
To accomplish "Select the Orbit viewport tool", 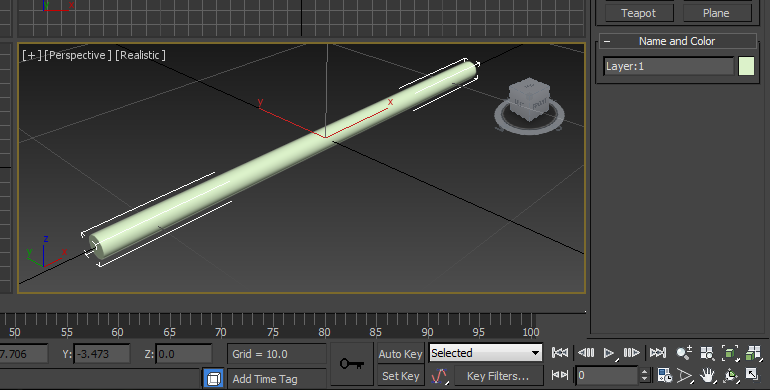I will click(x=730, y=376).
